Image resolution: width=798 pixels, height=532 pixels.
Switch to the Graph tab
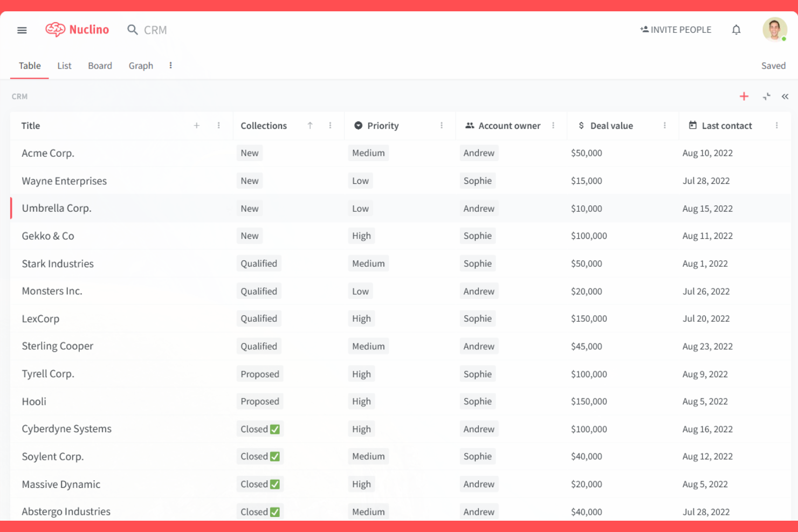141,66
